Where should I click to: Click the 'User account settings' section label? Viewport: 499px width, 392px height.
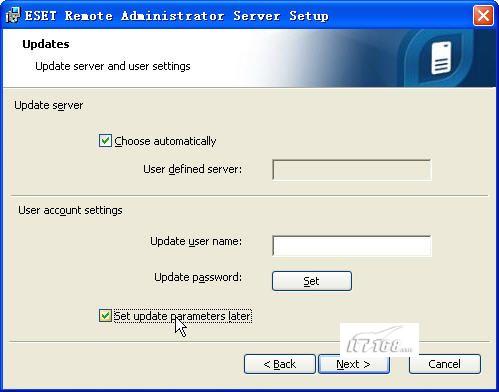(x=70, y=210)
